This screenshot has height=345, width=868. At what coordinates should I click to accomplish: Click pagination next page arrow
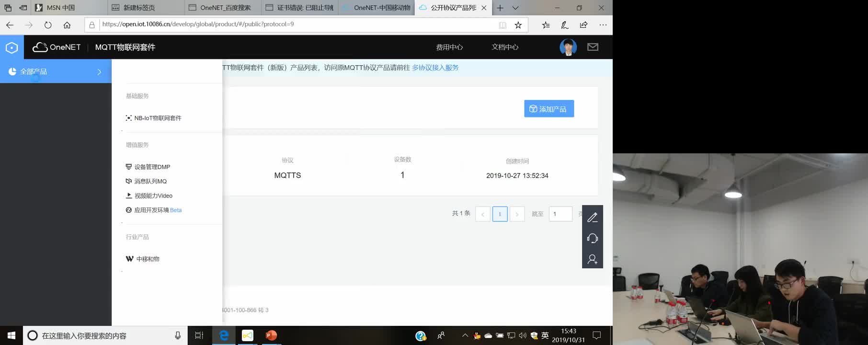(517, 214)
